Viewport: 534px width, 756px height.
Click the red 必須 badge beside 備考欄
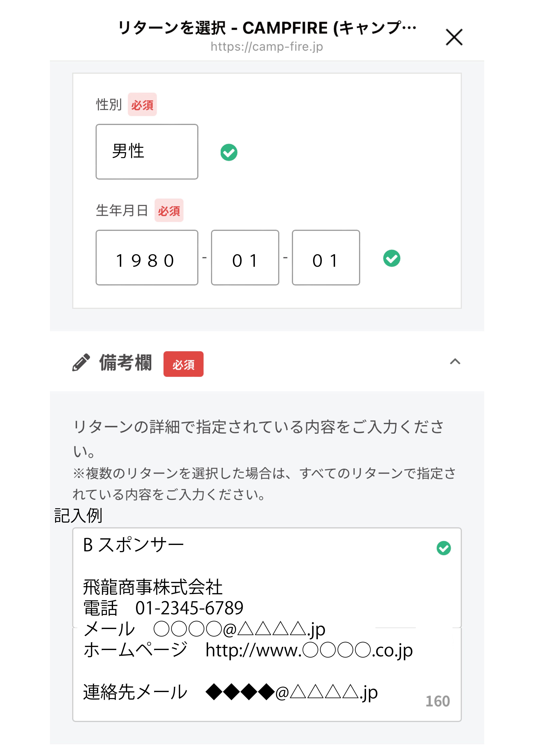(x=183, y=364)
